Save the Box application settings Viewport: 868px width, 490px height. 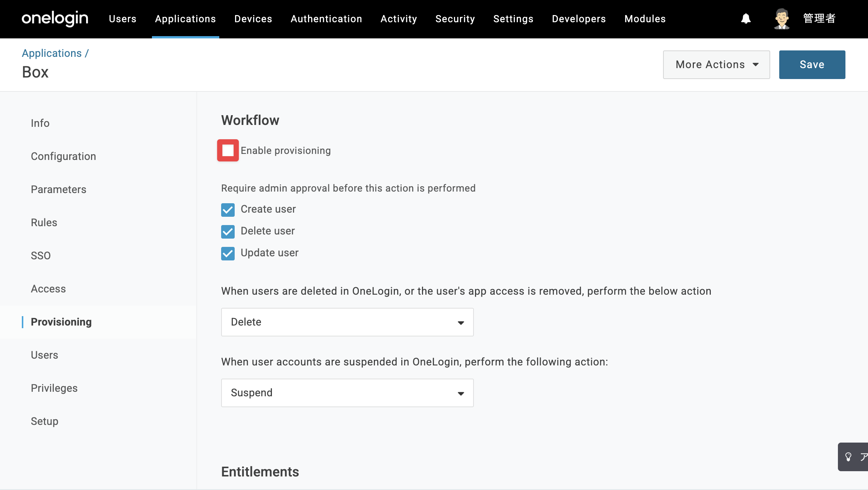(812, 65)
